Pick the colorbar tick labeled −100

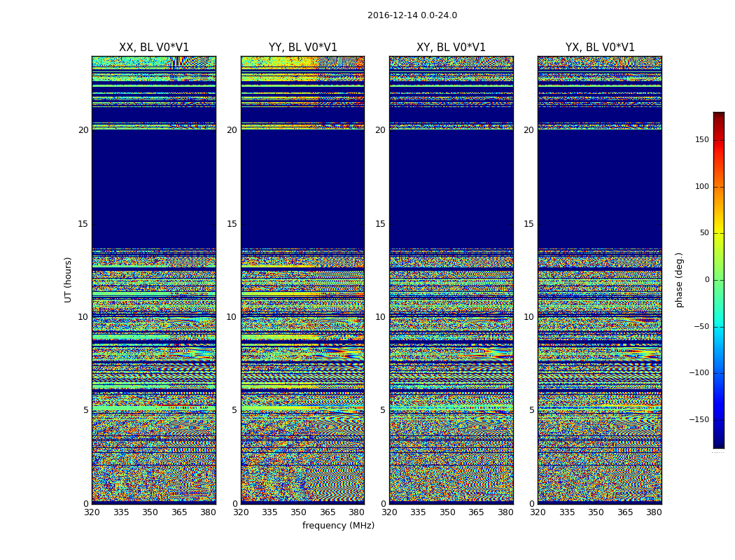pyautogui.click(x=699, y=373)
